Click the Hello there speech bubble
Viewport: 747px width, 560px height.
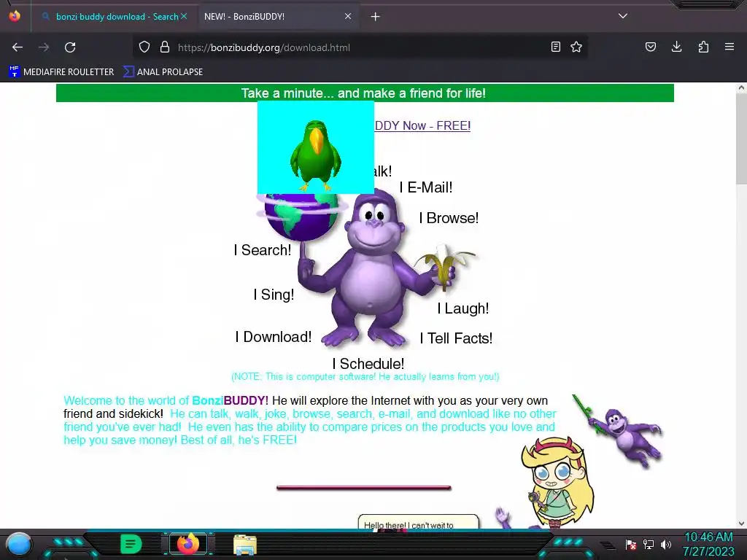click(x=418, y=521)
